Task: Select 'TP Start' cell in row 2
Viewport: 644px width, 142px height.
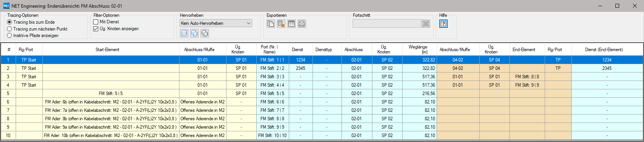Action: pyautogui.click(x=29, y=68)
